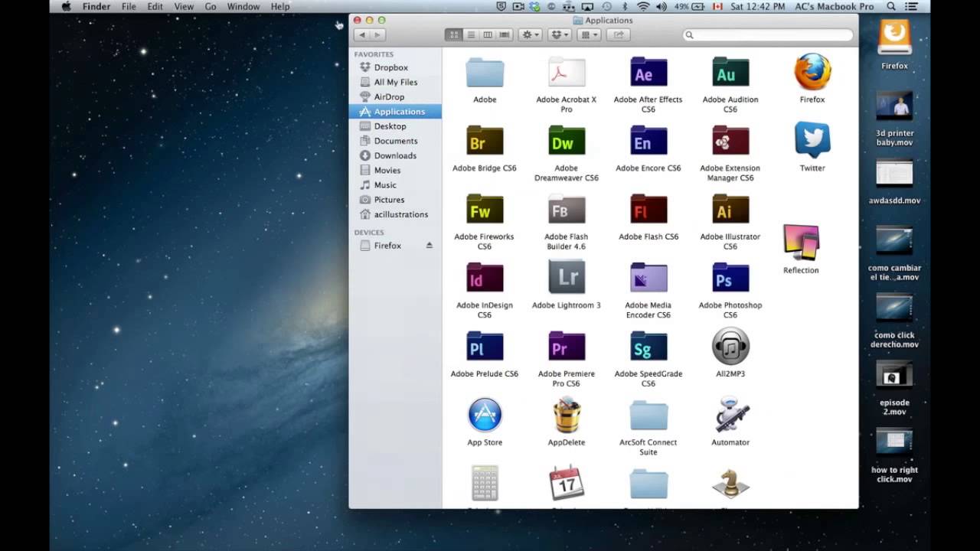Select the Adobe InDesign CS6 folder
This screenshot has width=980, height=551.
[x=485, y=278]
